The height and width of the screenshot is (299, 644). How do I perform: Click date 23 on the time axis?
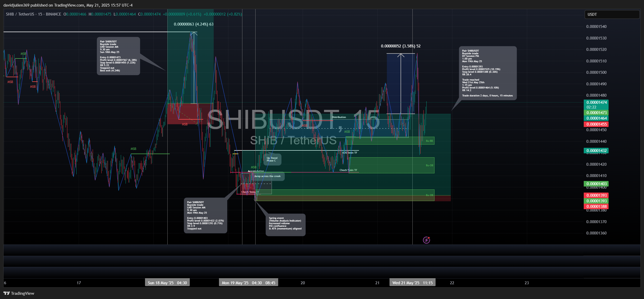coord(527,283)
